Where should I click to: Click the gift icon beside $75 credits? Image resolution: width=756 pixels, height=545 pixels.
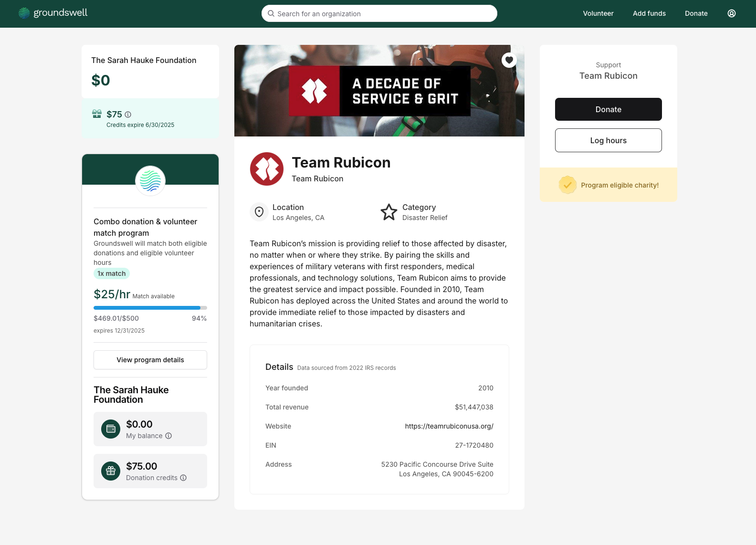pos(97,114)
